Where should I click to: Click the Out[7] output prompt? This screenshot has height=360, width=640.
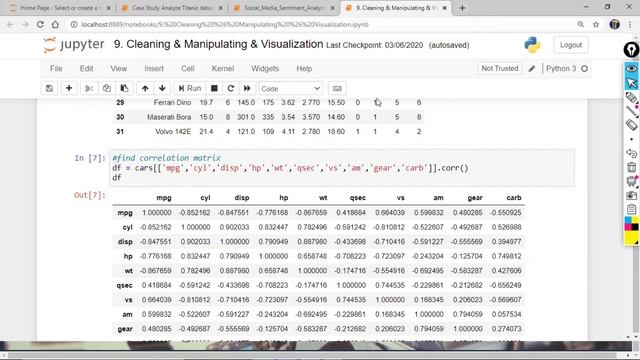90,195
